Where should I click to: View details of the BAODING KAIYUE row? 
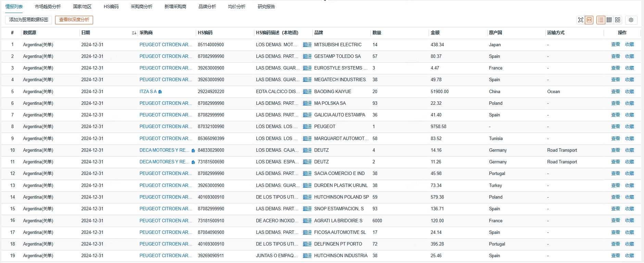click(x=616, y=91)
